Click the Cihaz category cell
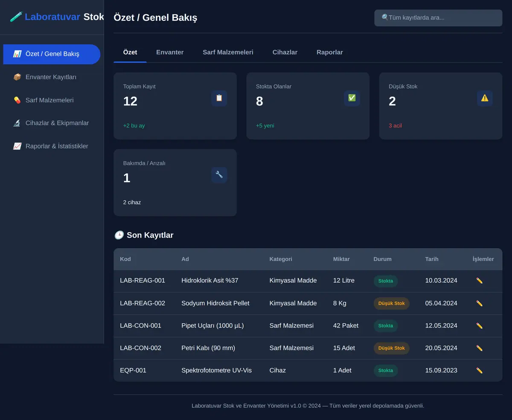Image resolution: width=512 pixels, height=420 pixels. (x=277, y=370)
